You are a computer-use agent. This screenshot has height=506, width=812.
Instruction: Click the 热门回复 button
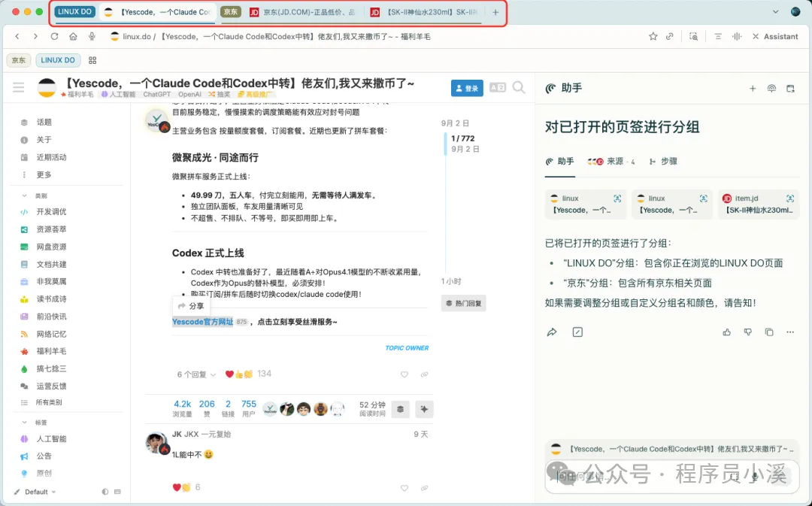coord(463,303)
